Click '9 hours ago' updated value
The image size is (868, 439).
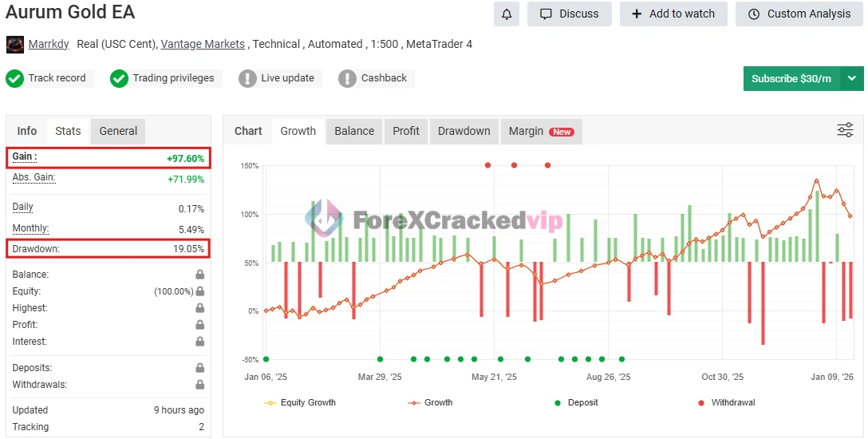coord(179,410)
